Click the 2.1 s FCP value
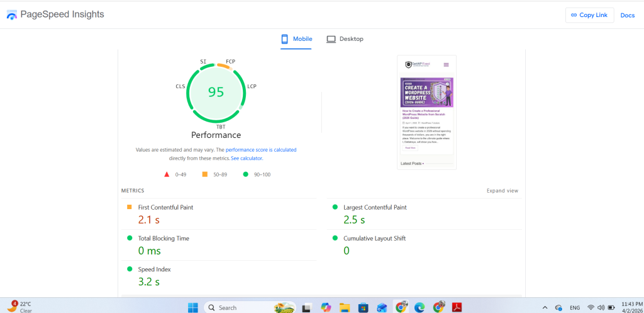 (148, 220)
